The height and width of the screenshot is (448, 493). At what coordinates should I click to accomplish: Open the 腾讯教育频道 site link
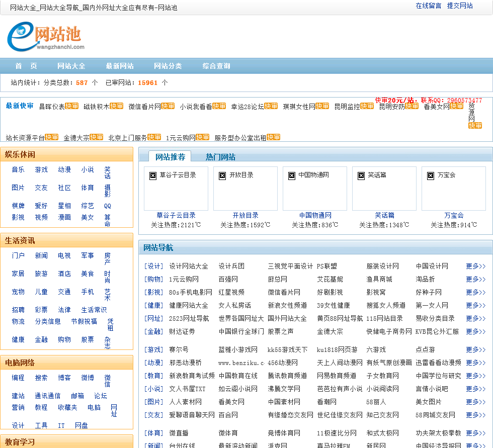[x=287, y=376]
